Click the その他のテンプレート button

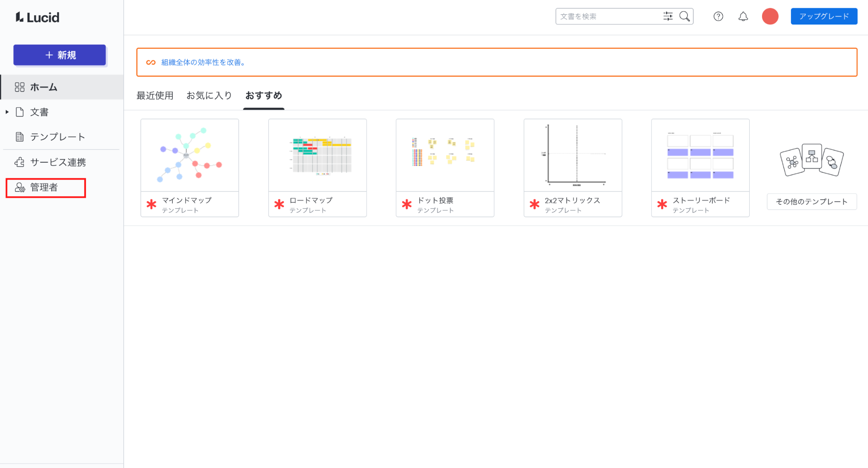[x=812, y=202]
